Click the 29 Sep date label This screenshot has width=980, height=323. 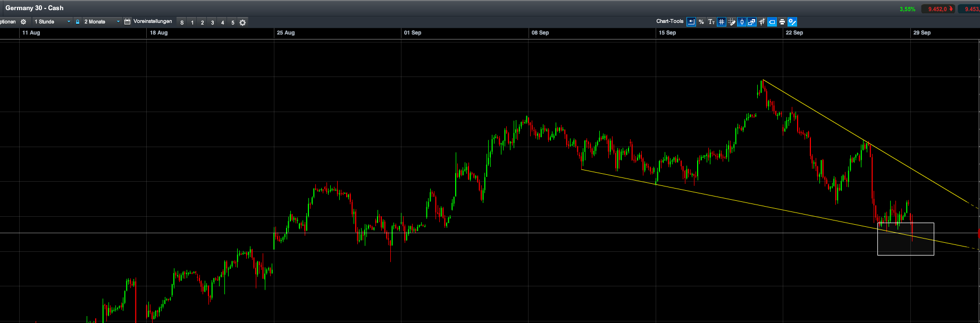[922, 33]
